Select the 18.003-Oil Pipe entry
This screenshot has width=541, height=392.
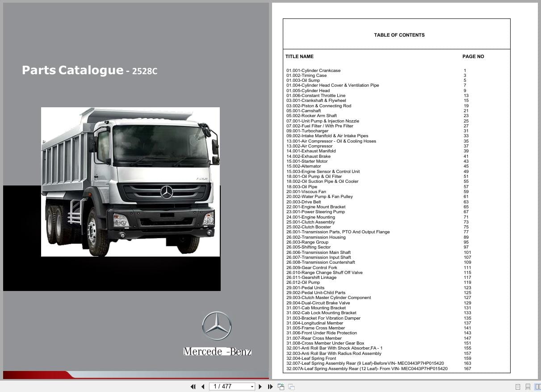pos(302,187)
